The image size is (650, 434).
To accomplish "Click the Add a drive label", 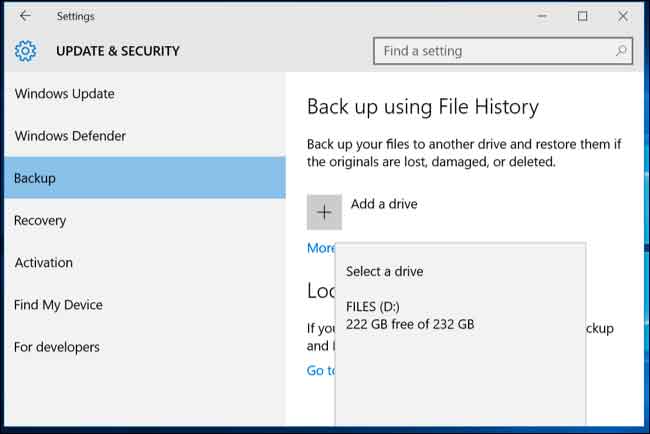I will (x=384, y=204).
